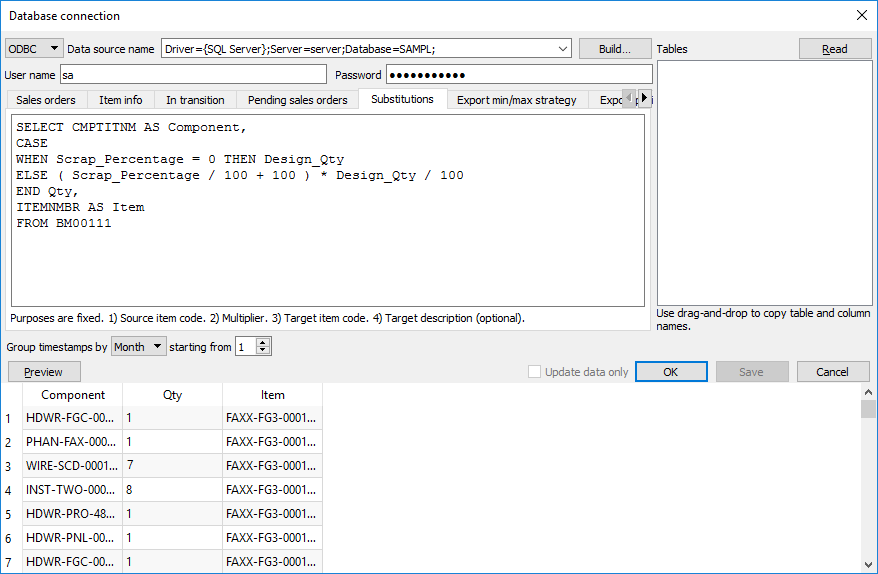Run the query with Preview button
Screen dimensions: 878x574
tap(43, 372)
